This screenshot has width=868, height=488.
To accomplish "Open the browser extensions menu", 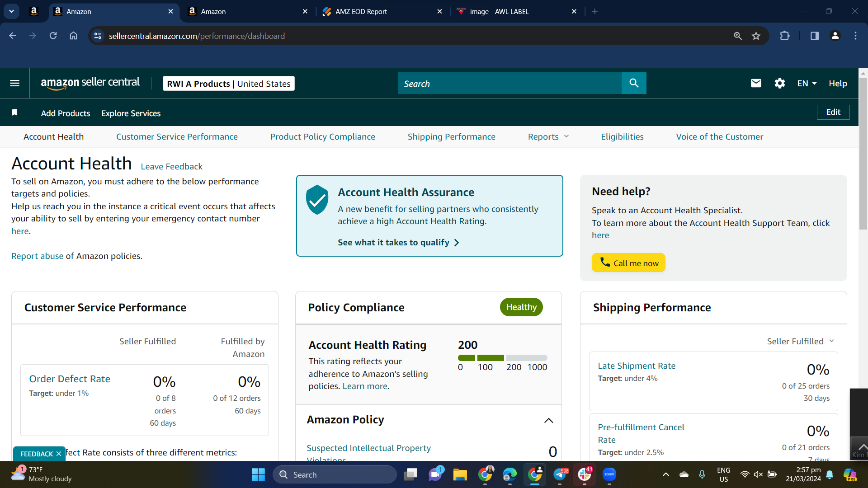I will [x=785, y=36].
